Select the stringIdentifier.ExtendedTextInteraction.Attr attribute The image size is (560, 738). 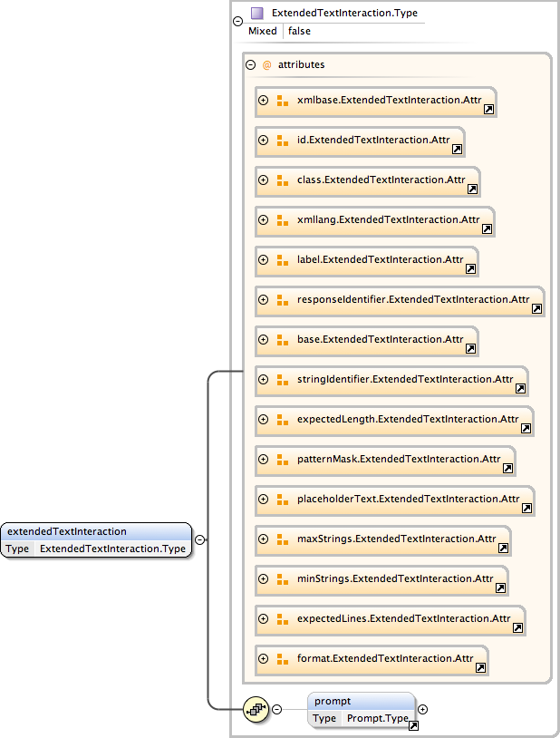click(404, 379)
